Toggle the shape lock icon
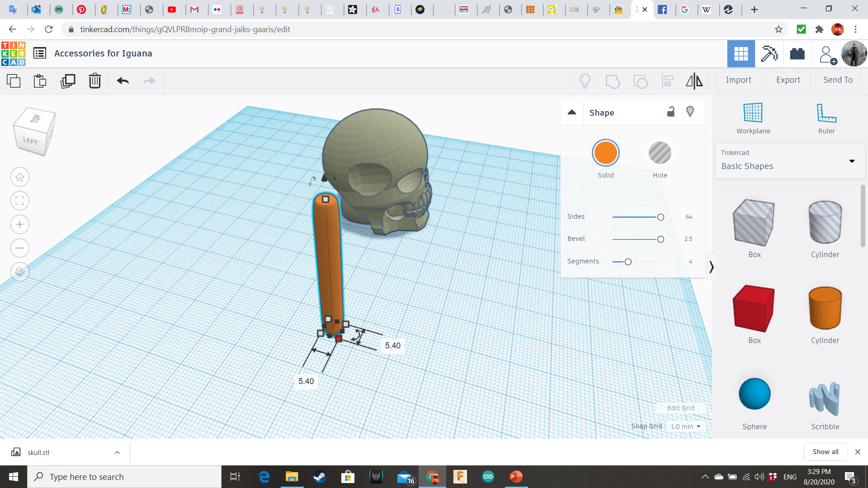The image size is (868, 488). click(671, 112)
